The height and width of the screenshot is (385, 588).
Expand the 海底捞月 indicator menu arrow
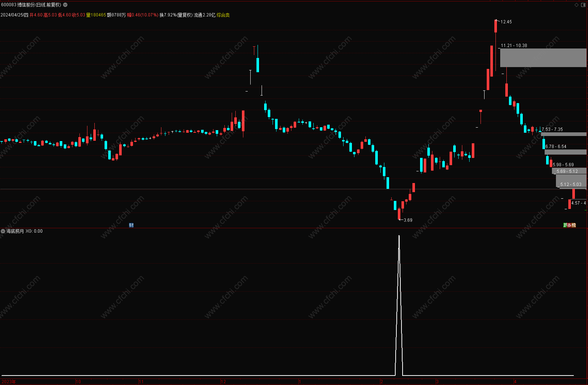tap(3, 231)
